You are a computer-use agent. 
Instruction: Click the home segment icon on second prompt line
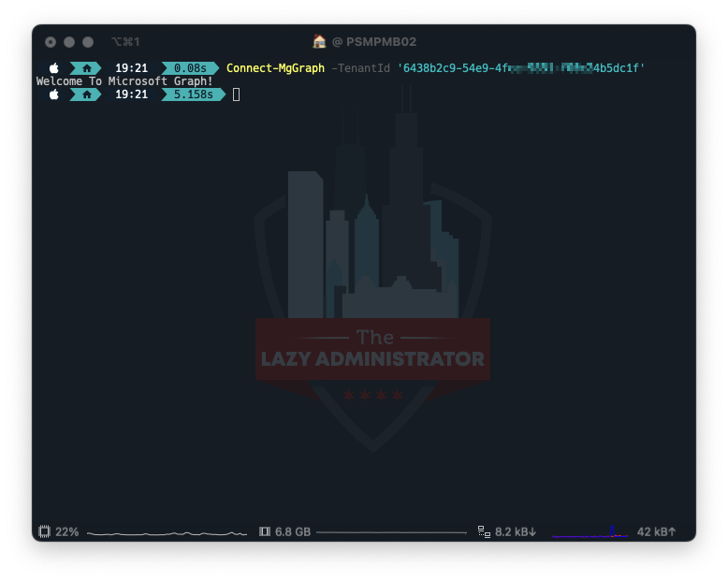[x=86, y=94]
